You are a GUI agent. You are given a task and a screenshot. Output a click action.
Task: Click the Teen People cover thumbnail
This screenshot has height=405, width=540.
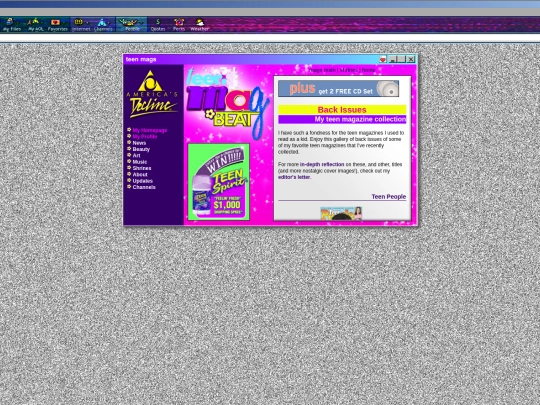(341, 213)
